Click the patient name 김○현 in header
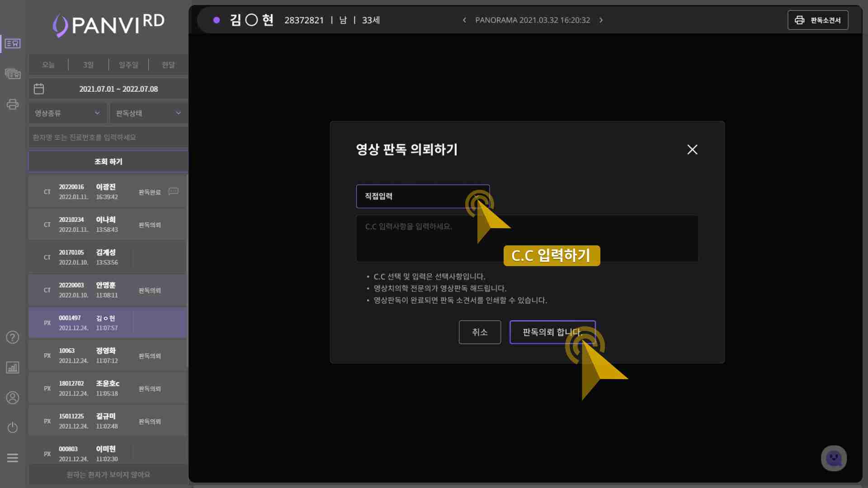Viewport: 868px width, 488px height. (251, 20)
